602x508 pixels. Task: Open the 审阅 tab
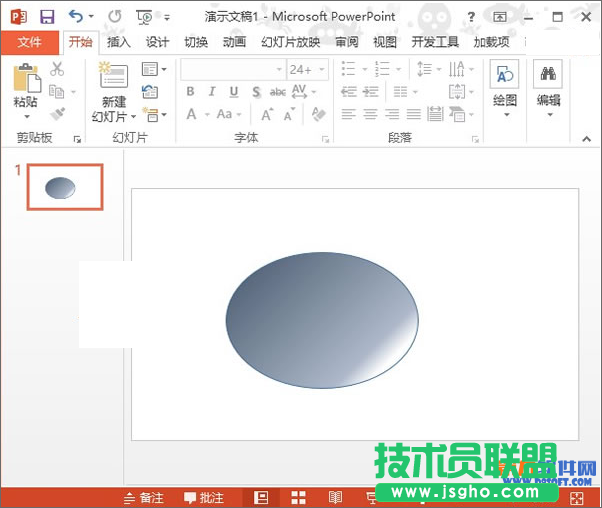click(347, 42)
